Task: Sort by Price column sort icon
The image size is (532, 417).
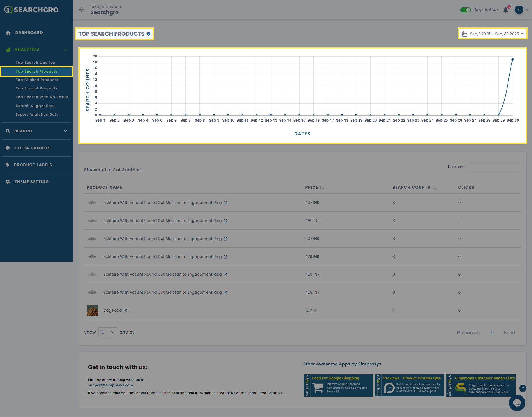Action: pyautogui.click(x=322, y=188)
